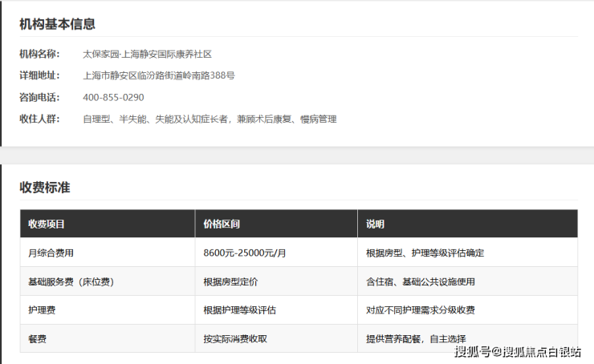594x364 pixels.
Task: Select the name 太保家园·上海静安国际康养社区
Action: click(147, 55)
